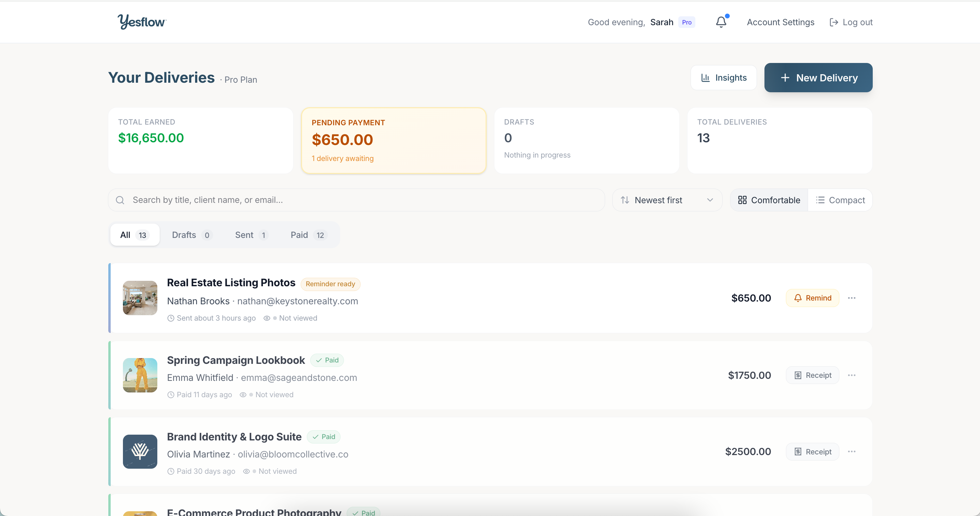Viewport: 980px width, 516px height.
Task: Toggle the Comfortable view mode
Action: (x=769, y=200)
